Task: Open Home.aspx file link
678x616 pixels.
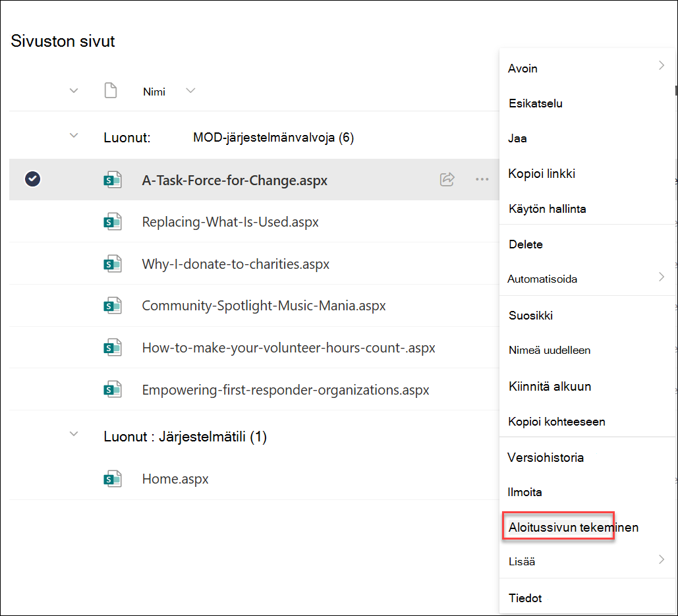Action: point(175,479)
